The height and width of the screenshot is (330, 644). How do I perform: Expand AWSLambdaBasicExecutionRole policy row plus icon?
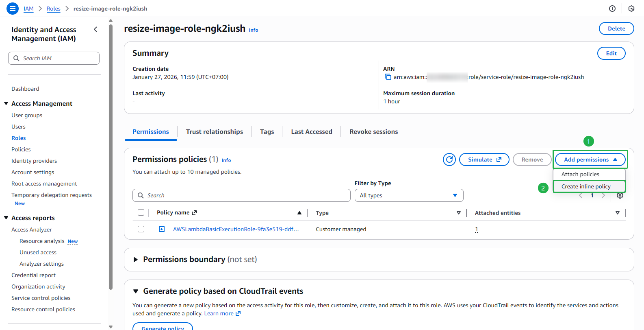(162, 229)
